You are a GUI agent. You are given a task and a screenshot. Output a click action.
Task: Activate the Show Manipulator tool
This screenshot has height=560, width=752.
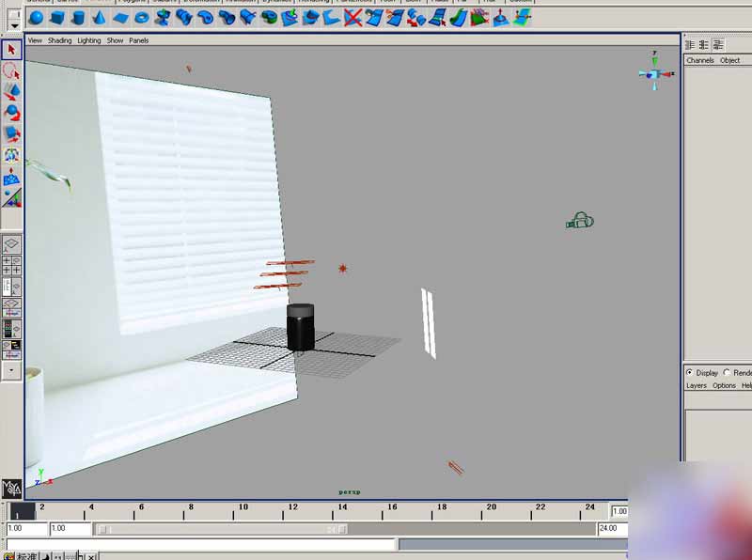point(11,155)
